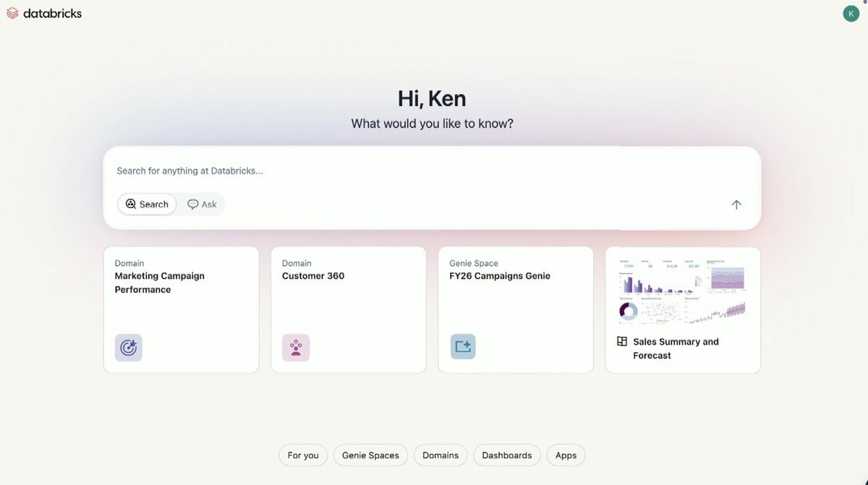The height and width of the screenshot is (485, 868).
Task: Select the For you filter
Action: [303, 455]
